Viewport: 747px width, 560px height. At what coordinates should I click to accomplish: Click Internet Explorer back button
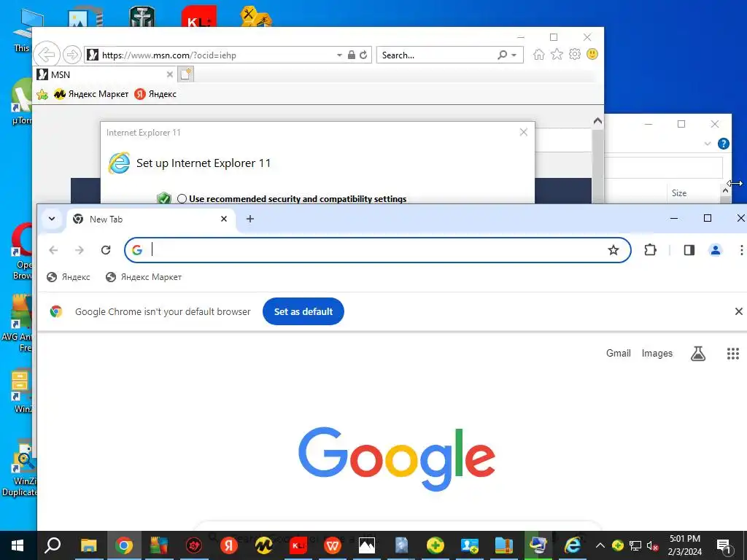click(47, 55)
